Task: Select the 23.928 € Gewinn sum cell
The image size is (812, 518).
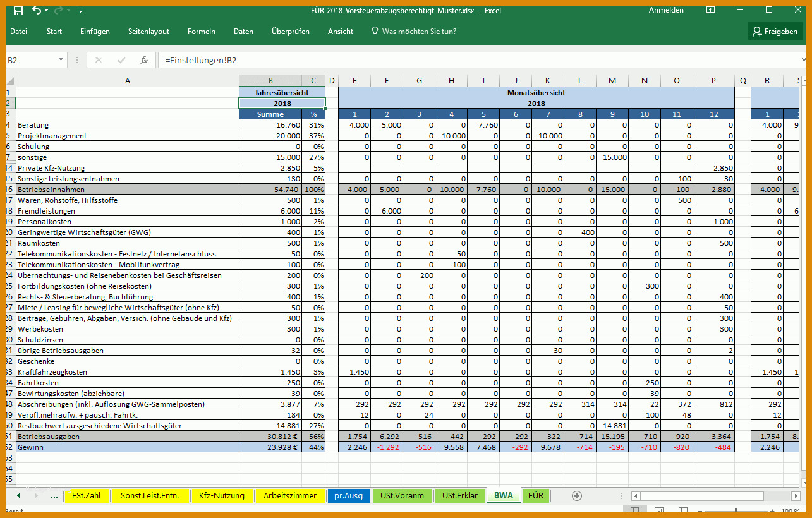Action: coord(270,447)
